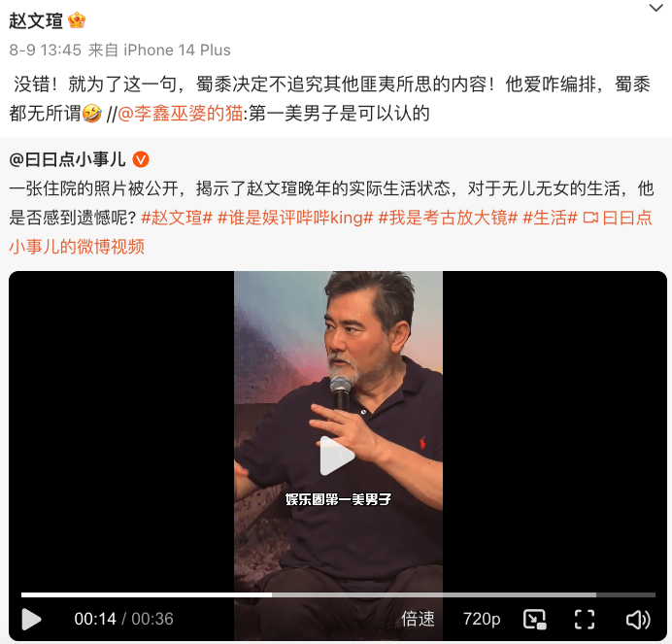Open hashtag #赵文瑄#
Viewport: 672px width, 644px height.
(x=177, y=218)
